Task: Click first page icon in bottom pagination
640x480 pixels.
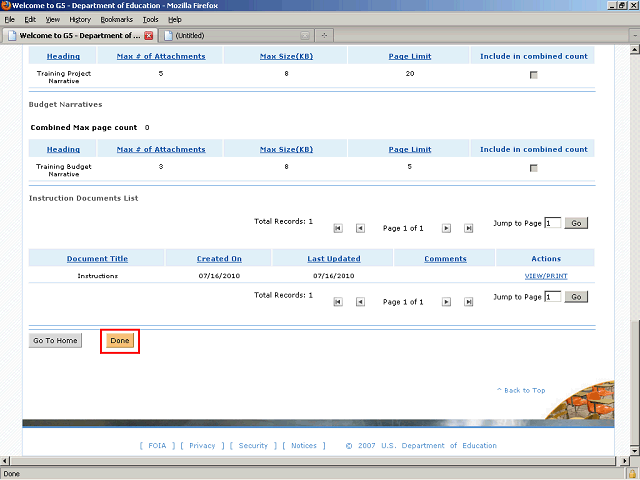Action: tap(338, 302)
